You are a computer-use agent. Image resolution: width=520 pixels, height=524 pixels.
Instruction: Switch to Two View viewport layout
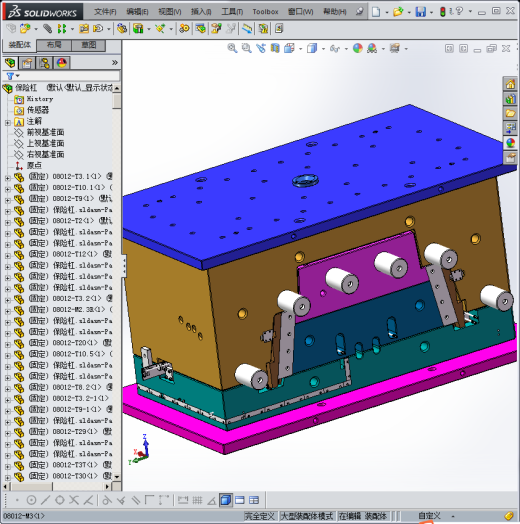[x=240, y=500]
